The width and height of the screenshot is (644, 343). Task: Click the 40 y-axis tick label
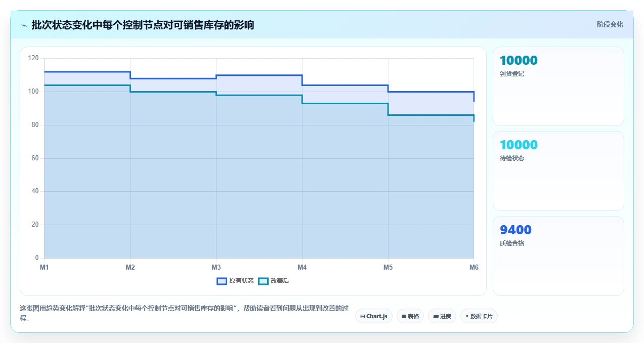[35, 191]
